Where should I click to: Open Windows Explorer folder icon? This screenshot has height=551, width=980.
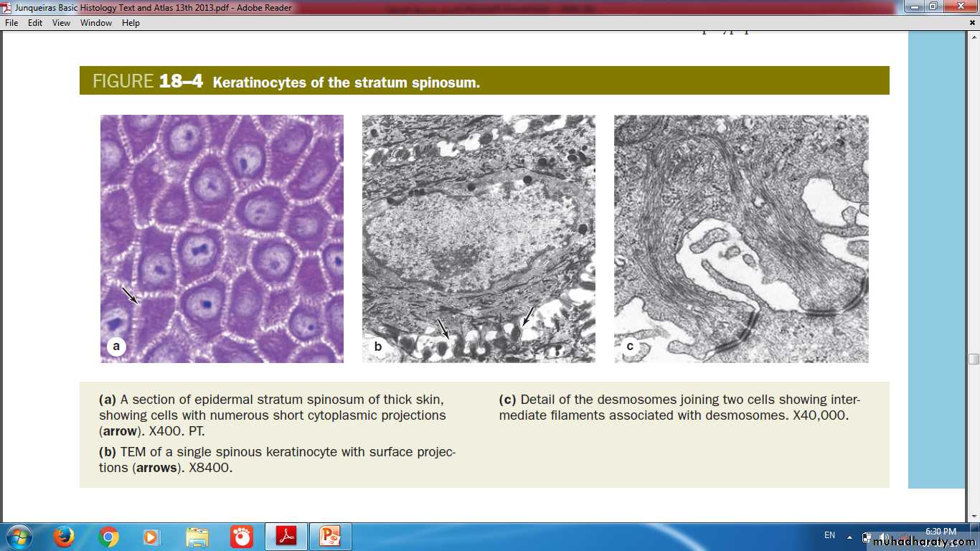coord(197,537)
